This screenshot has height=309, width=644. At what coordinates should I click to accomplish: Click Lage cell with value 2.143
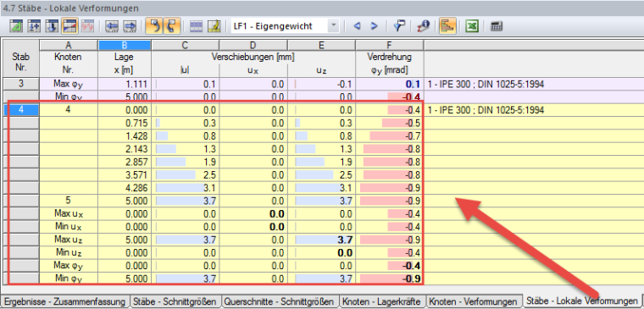coord(125,149)
